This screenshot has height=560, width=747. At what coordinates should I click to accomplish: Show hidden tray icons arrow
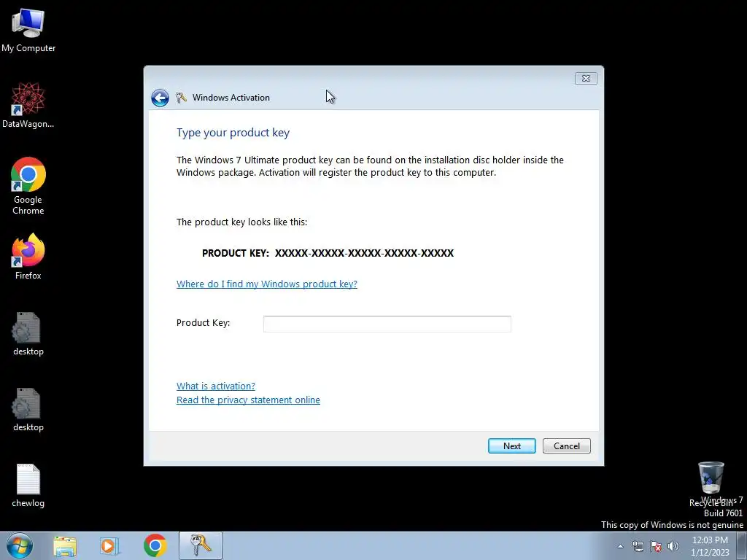(x=620, y=546)
